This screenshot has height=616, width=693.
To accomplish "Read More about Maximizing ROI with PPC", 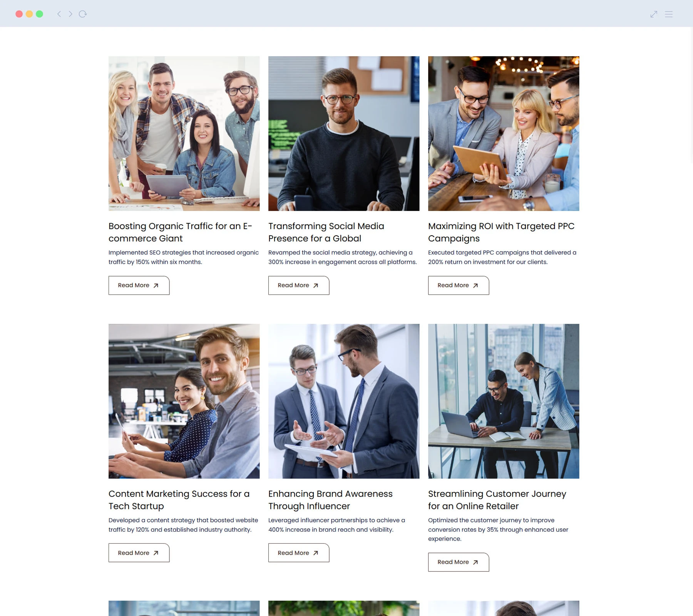I will click(459, 285).
